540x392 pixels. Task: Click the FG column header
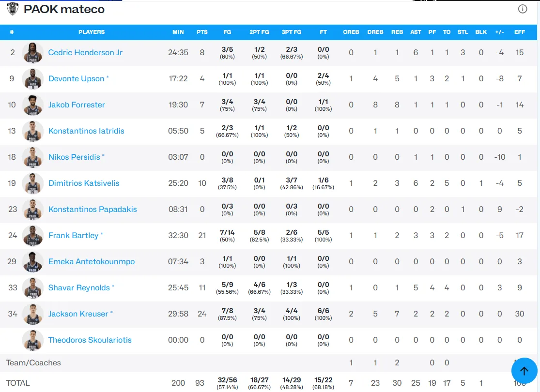227,32
